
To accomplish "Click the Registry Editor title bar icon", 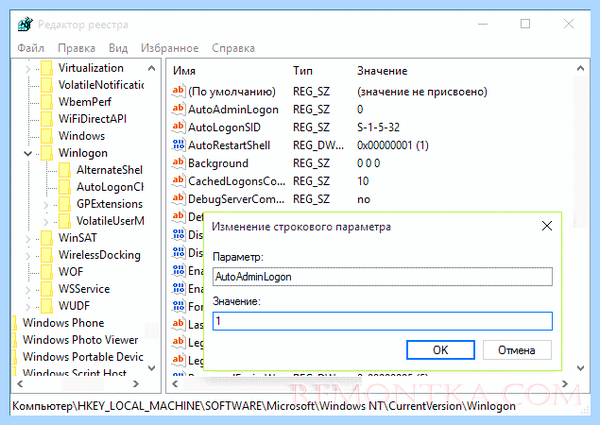I will coord(25,24).
